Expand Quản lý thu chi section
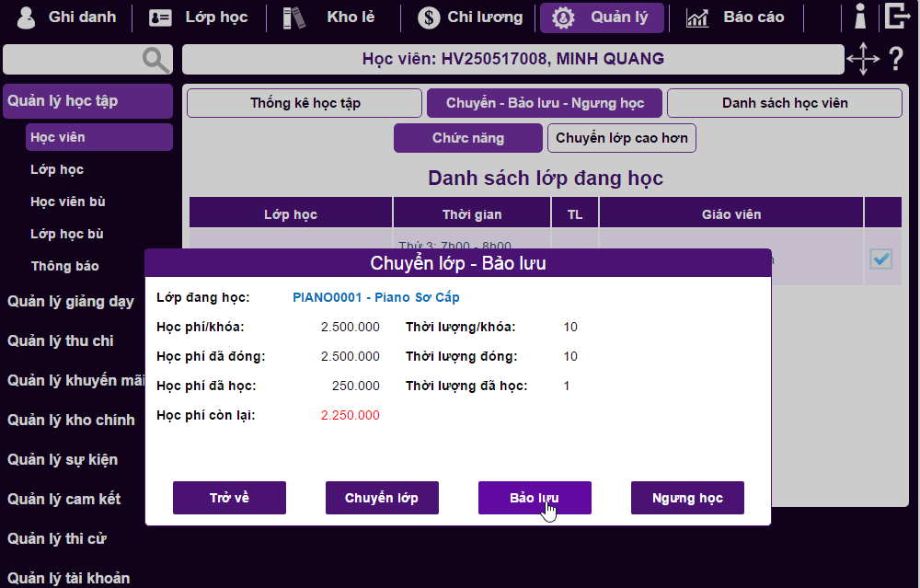Screen dimensions: 920x588 (61, 340)
